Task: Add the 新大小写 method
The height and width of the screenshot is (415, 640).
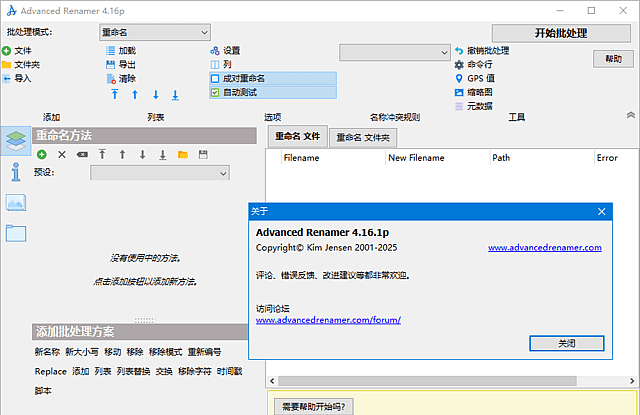Action: pos(82,352)
